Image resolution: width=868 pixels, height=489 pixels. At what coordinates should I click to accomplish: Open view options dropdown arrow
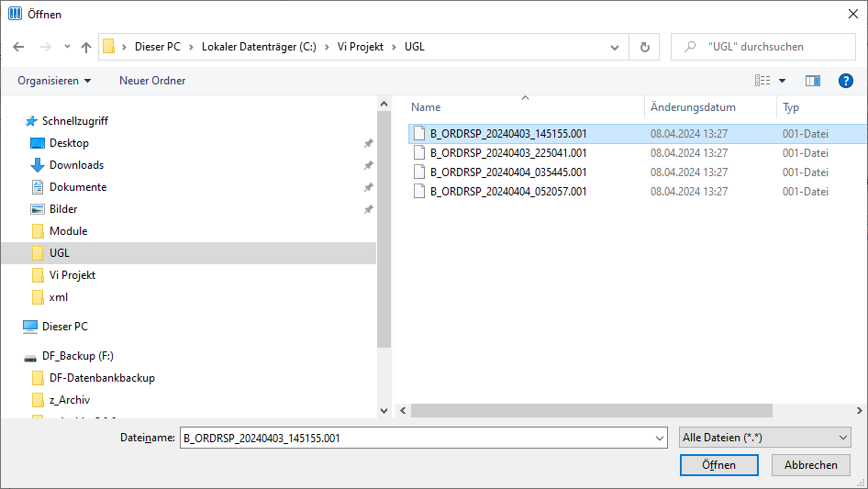coord(782,81)
